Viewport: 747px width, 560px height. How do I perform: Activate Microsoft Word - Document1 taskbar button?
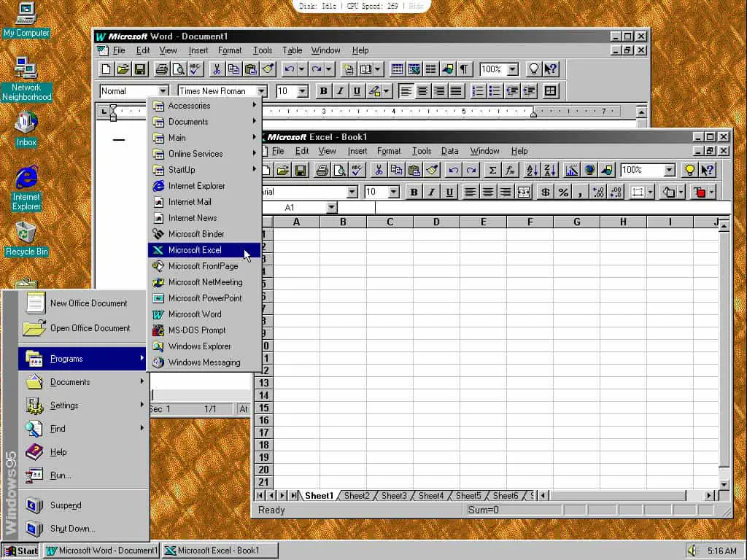(x=101, y=551)
